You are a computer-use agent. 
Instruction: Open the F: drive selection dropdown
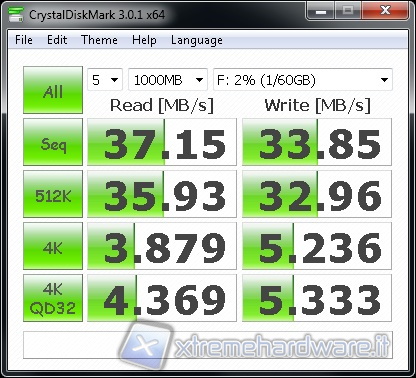(x=303, y=80)
